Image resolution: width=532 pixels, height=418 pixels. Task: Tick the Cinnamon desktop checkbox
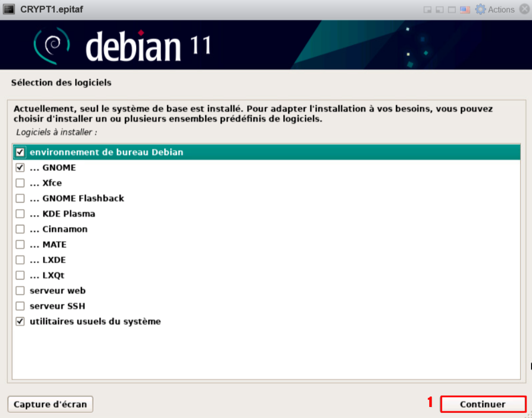point(20,229)
